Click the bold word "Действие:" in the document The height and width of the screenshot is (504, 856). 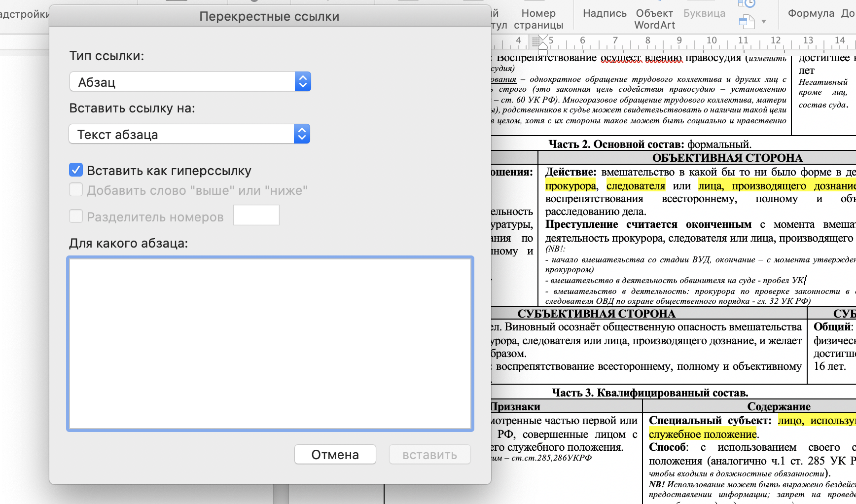pyautogui.click(x=571, y=172)
